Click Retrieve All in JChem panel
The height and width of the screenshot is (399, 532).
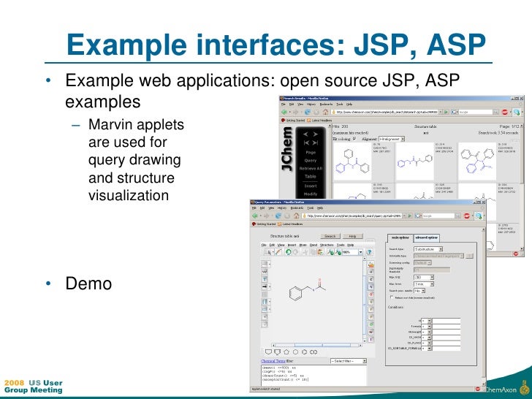click(311, 168)
